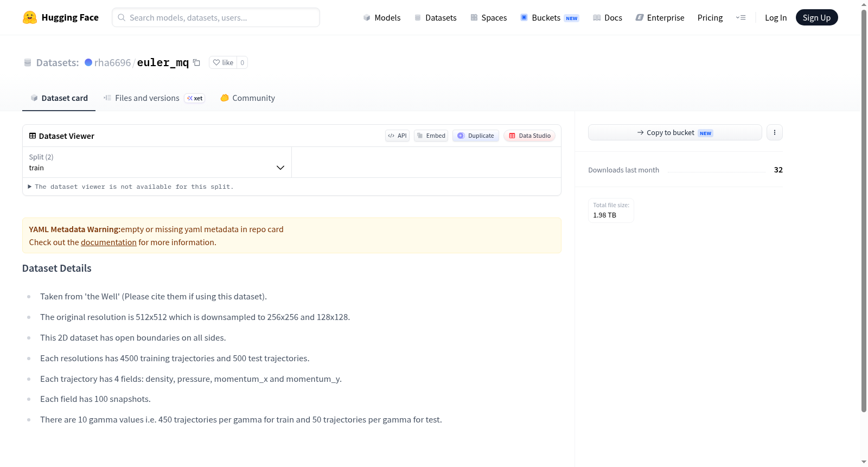868x467 pixels.
Task: Click the API code icon button
Action: 397,136
